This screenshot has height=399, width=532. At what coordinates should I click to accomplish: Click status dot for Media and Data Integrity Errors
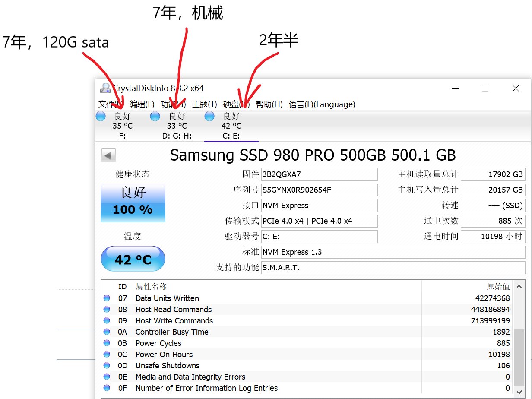pos(107,377)
